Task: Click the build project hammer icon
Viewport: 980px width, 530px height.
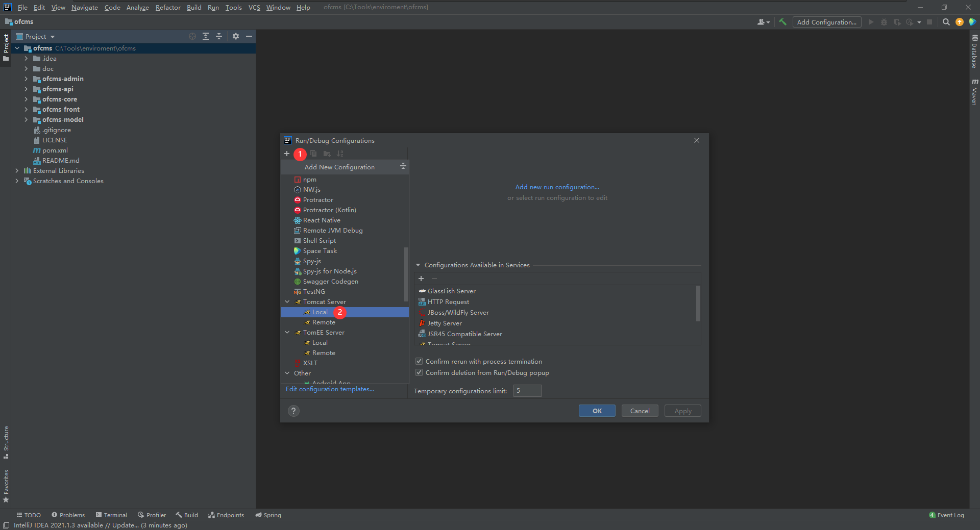Action: coord(782,22)
